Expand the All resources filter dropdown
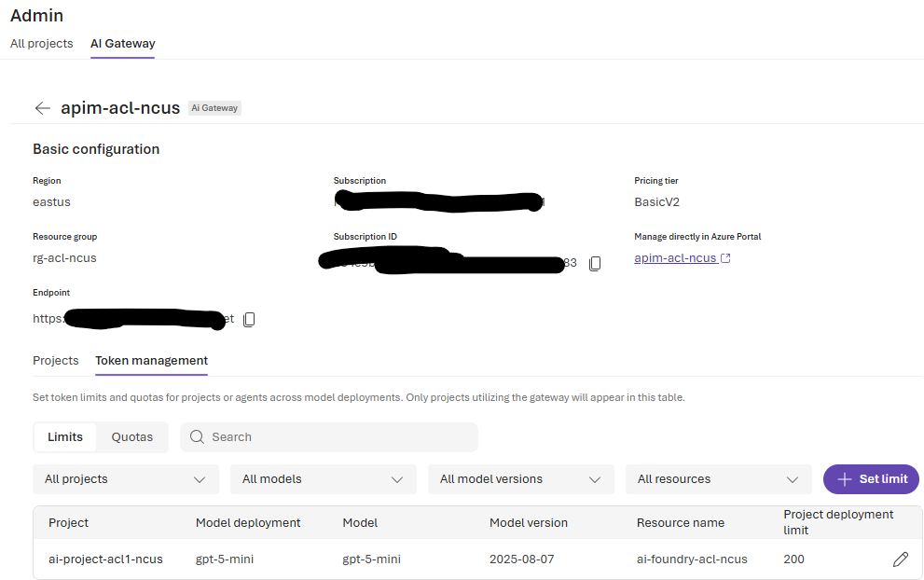 (718, 479)
